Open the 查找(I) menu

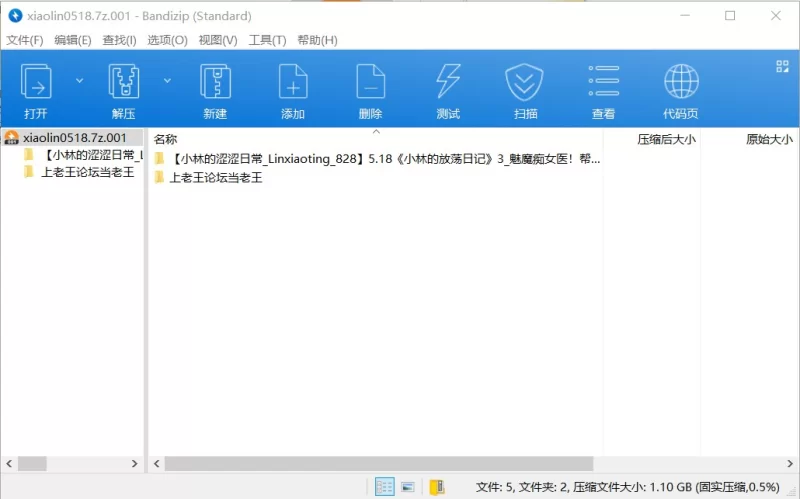119,40
